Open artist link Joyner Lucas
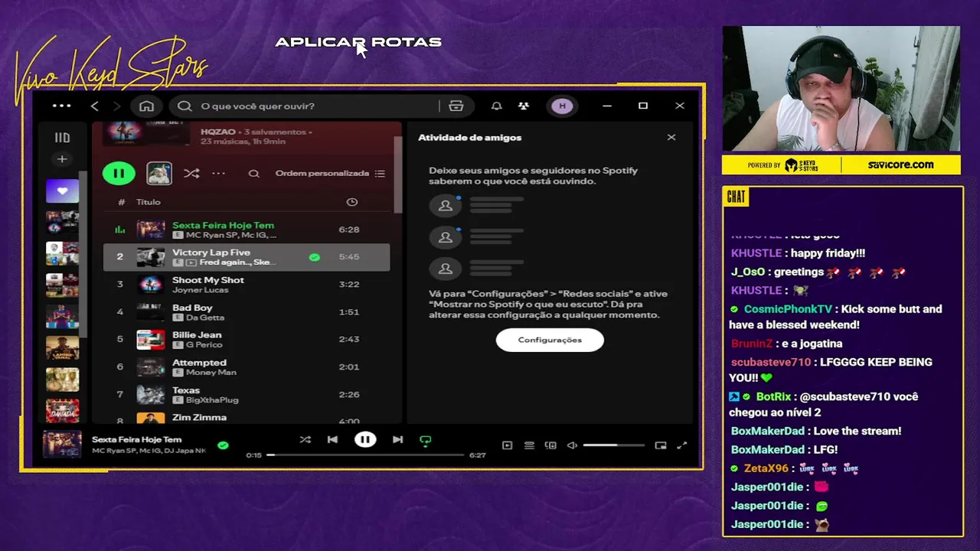 [201, 290]
